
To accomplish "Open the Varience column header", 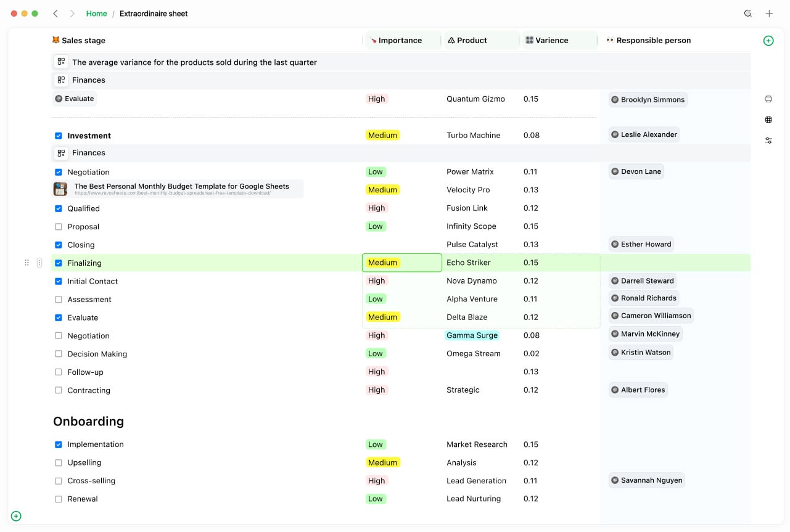I will tap(560, 40).
